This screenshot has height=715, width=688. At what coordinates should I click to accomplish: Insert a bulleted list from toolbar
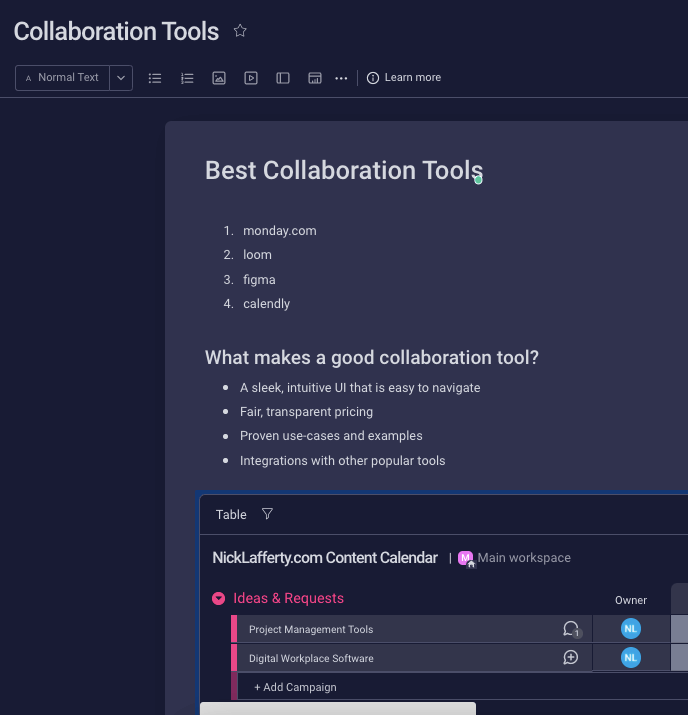coord(155,78)
